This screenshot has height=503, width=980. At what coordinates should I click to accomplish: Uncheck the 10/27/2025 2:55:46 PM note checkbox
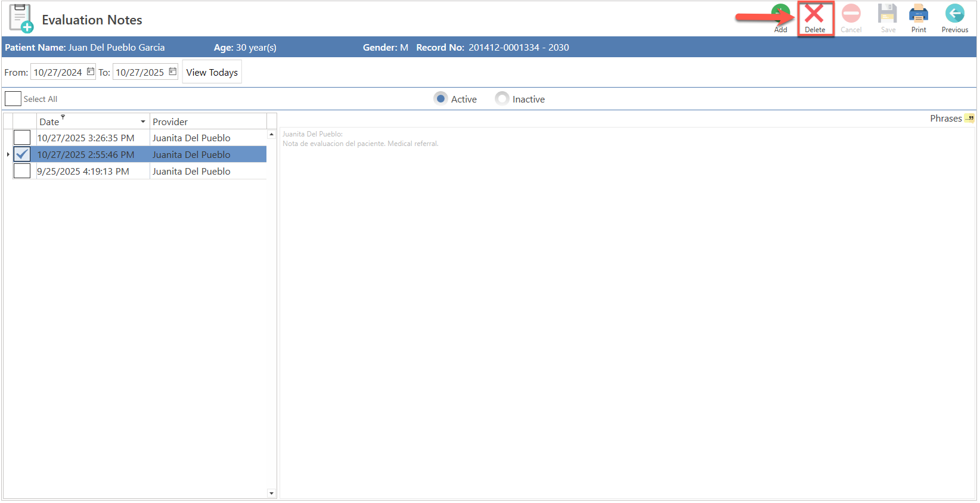point(22,154)
